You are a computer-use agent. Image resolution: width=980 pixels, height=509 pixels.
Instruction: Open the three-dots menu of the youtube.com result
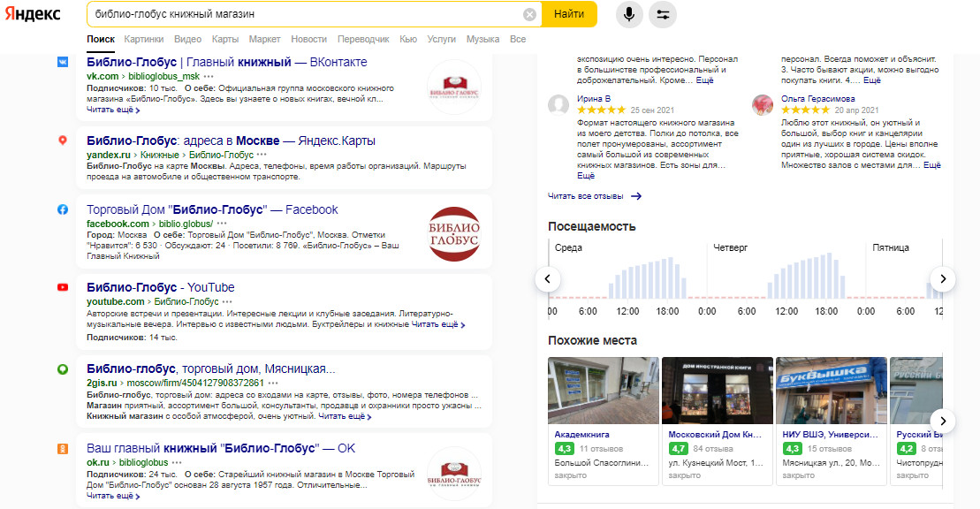(227, 302)
